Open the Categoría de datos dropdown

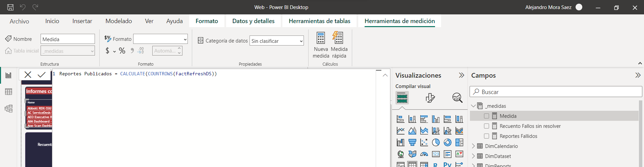(277, 41)
